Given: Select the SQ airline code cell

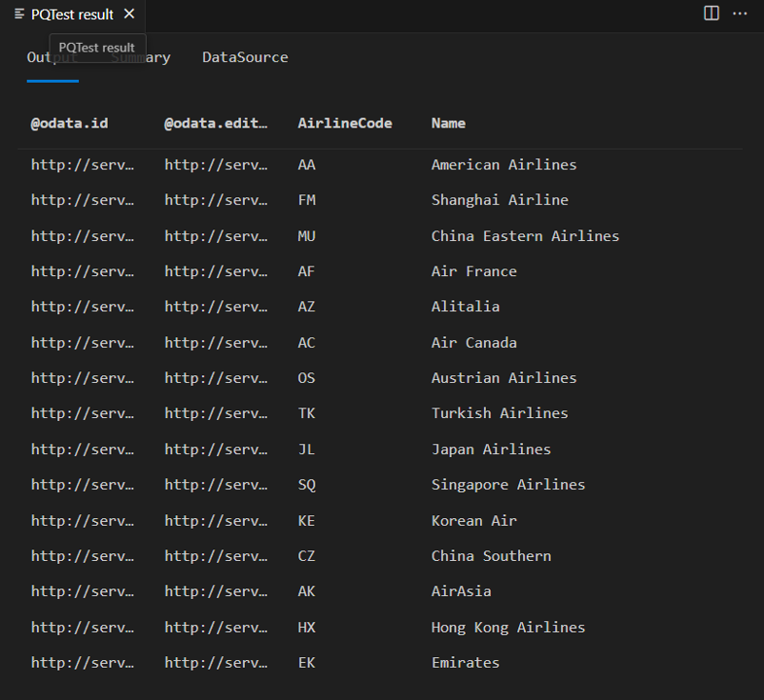Looking at the screenshot, I should point(307,485).
